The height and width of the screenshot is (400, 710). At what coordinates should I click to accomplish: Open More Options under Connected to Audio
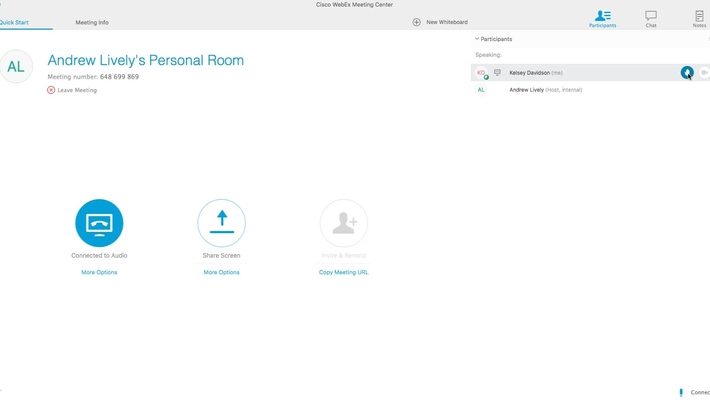(99, 272)
